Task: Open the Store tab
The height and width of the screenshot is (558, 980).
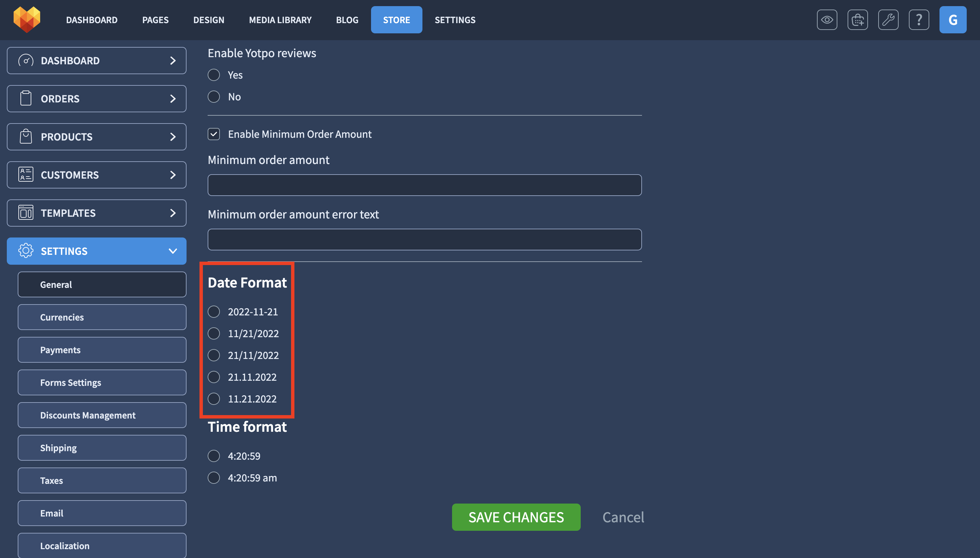Action: click(x=397, y=19)
